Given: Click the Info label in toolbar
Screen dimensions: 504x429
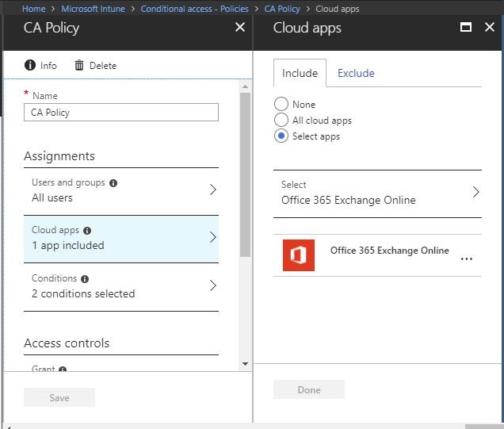Looking at the screenshot, I should click(x=48, y=66).
